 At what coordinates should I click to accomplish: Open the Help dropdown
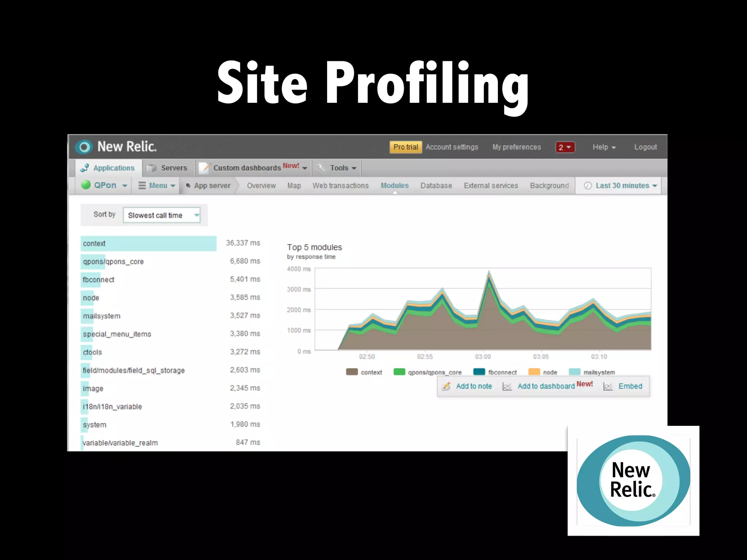click(x=604, y=147)
